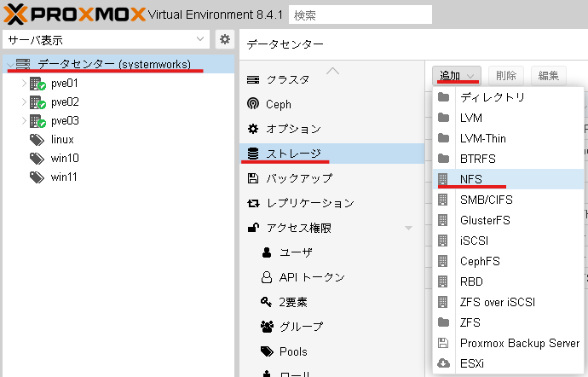This screenshot has height=377, width=588.
Task: Click the クラスタ cluster icon
Action: coord(253,79)
